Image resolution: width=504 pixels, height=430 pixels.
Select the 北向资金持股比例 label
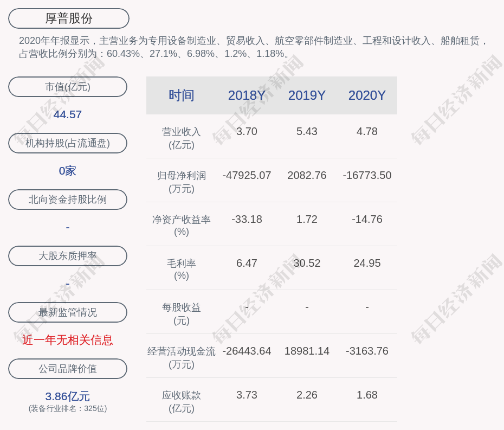[68, 200]
